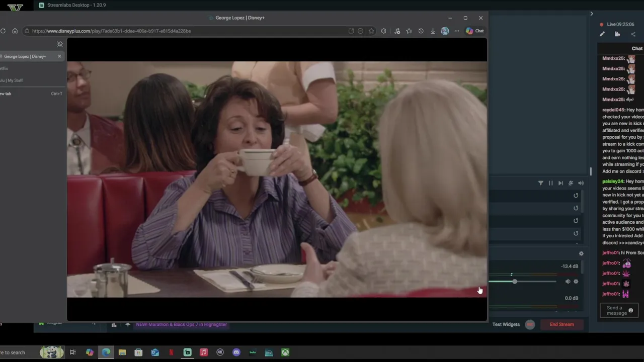
Task: Open settings gear for -13.4 dB source
Action: click(x=576, y=282)
